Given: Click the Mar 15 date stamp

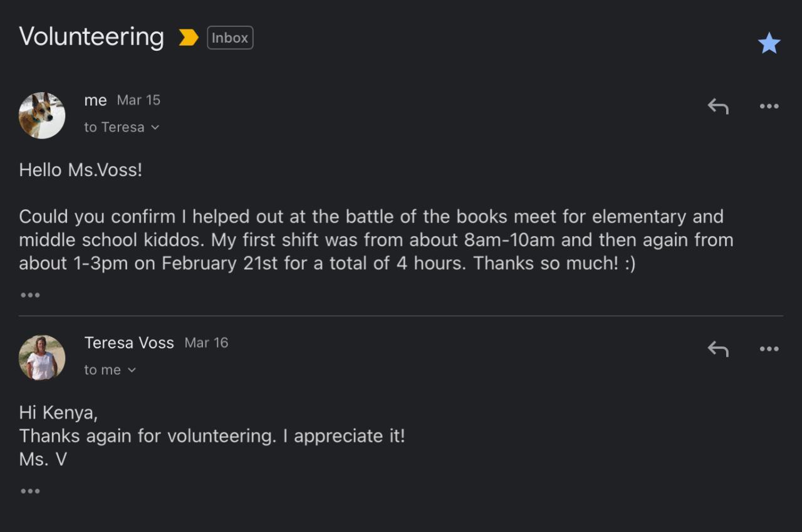Looking at the screenshot, I should coord(138,100).
